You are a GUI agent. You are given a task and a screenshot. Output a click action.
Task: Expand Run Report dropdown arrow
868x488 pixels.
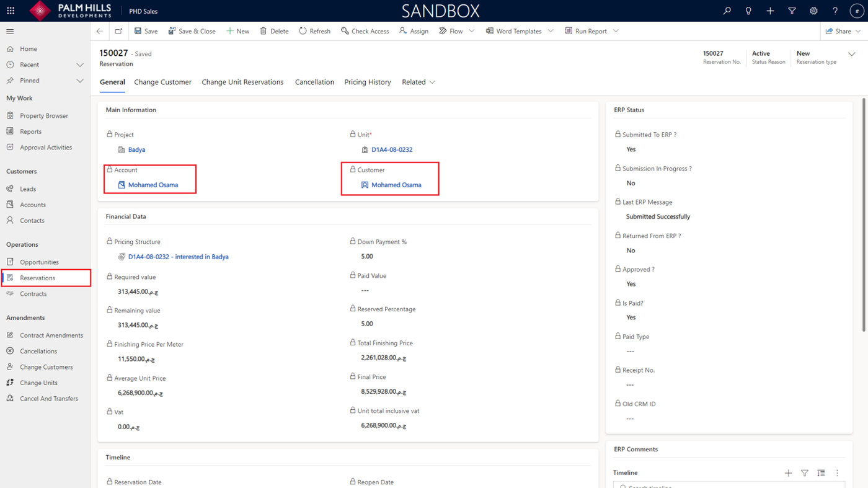(x=616, y=31)
